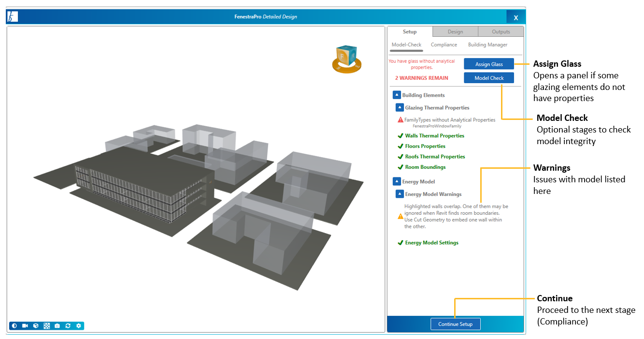Switch to the Design tab
This screenshot has width=644, height=339.
click(x=455, y=32)
